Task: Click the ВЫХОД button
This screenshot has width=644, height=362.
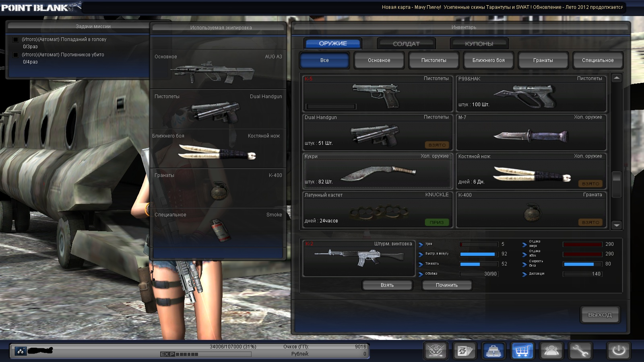Action: pos(600,315)
